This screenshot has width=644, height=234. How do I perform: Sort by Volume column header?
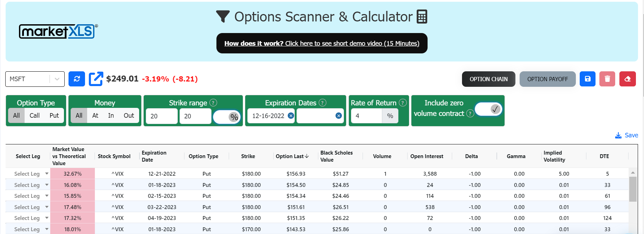382,156
